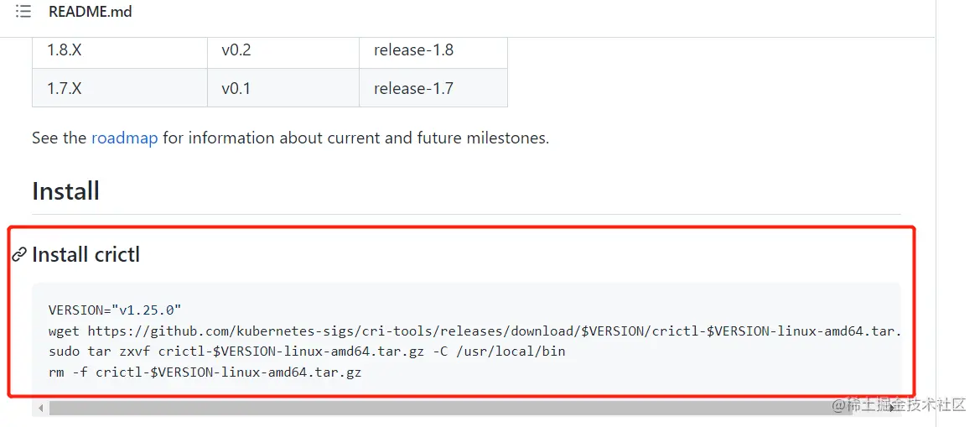Open the table of contents list icon
The height and width of the screenshot is (427, 980).
point(23,11)
